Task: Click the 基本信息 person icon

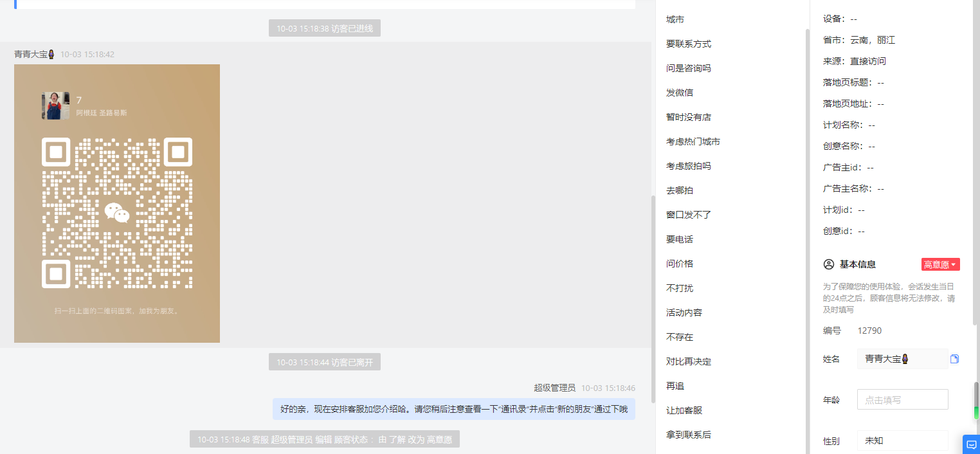Action: click(828, 264)
